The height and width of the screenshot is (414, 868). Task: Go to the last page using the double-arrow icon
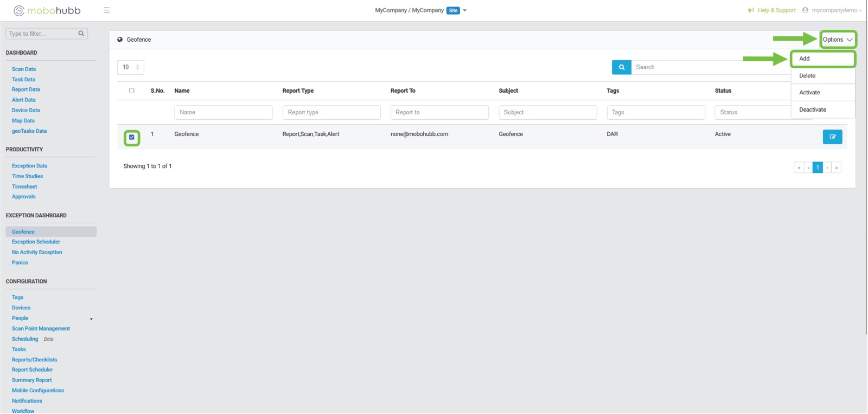click(x=837, y=168)
